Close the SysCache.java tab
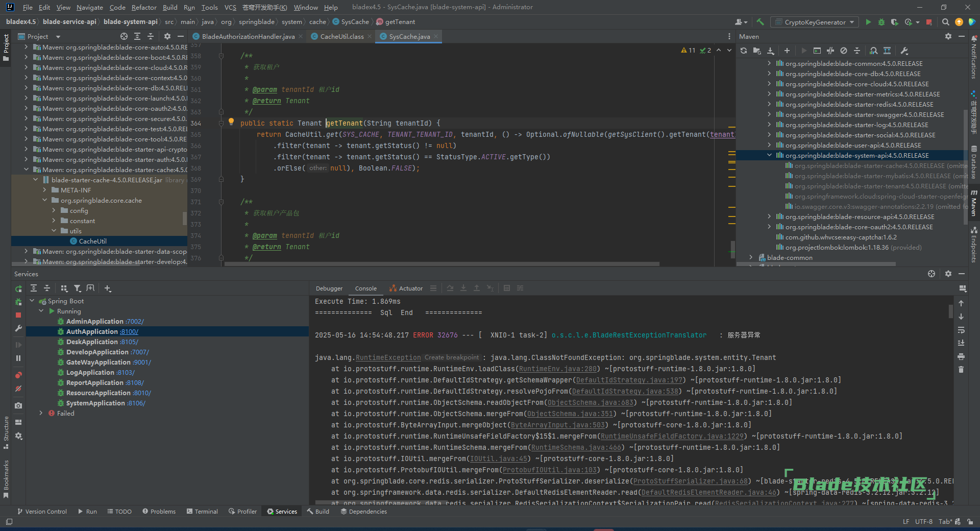This screenshot has width=980, height=531. coord(435,36)
